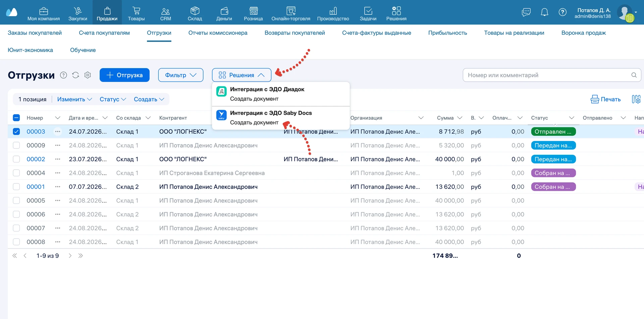Go to CRM section
Image resolution: width=644 pixels, height=319 pixels.
point(165,14)
